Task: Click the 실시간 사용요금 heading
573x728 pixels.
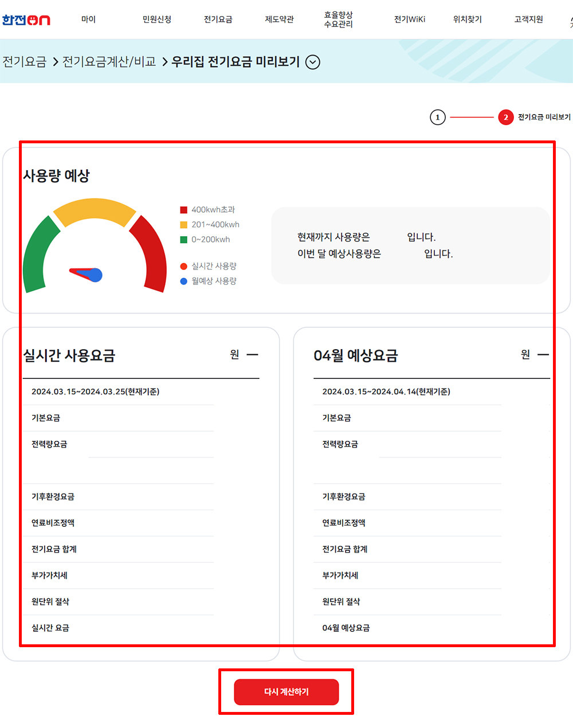Action: [69, 355]
